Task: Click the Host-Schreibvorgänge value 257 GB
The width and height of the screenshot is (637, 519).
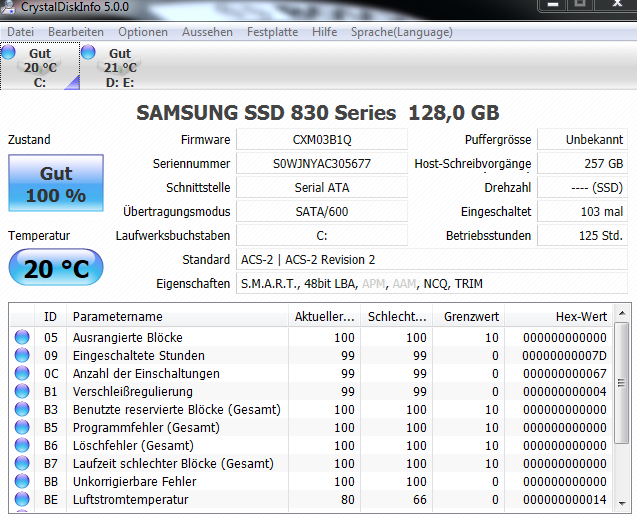Action: point(583,163)
